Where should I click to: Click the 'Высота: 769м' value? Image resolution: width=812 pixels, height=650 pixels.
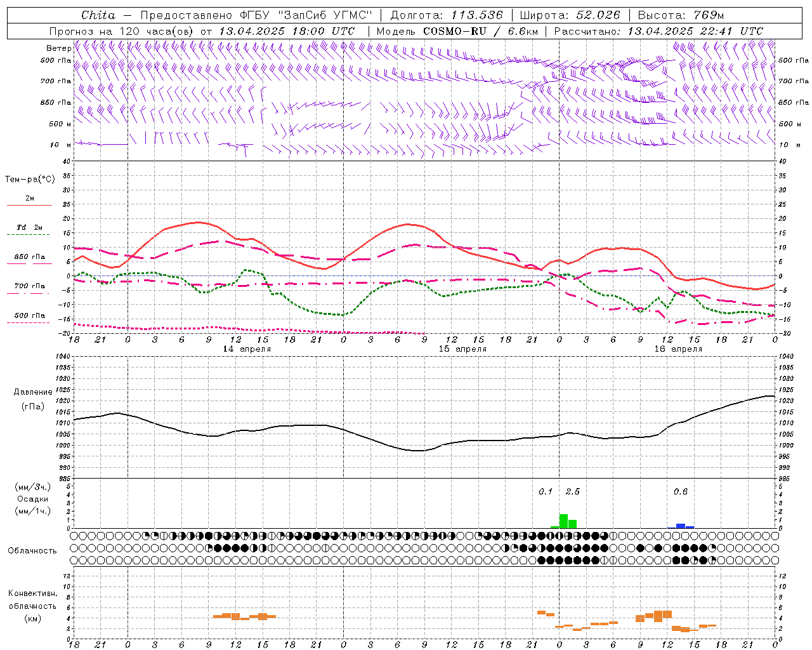pyautogui.click(x=681, y=15)
